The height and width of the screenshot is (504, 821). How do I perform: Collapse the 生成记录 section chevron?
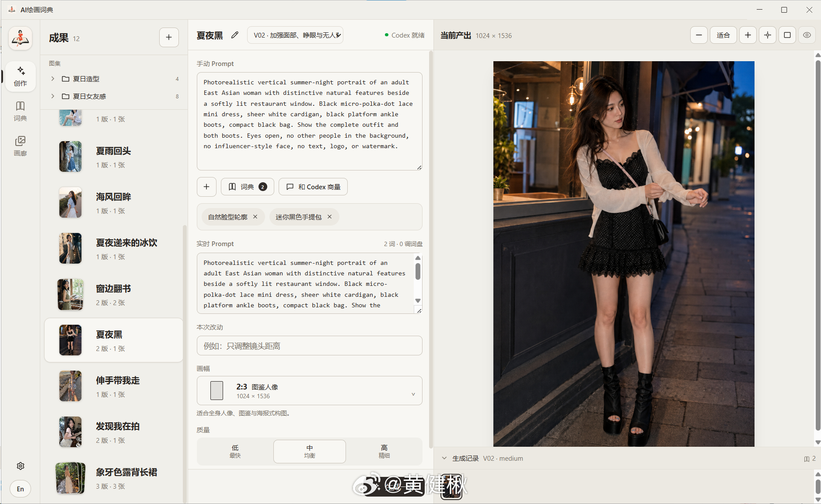click(x=444, y=458)
